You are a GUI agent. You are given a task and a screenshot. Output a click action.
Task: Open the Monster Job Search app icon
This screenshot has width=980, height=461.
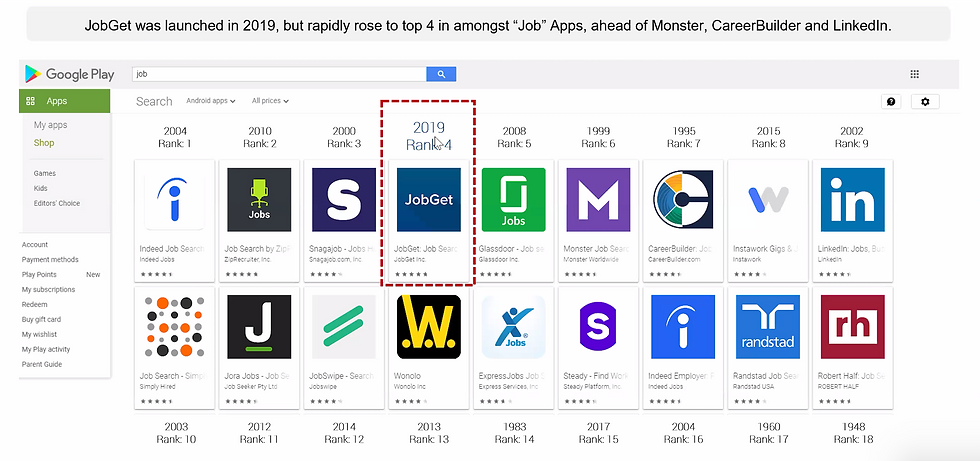point(598,200)
